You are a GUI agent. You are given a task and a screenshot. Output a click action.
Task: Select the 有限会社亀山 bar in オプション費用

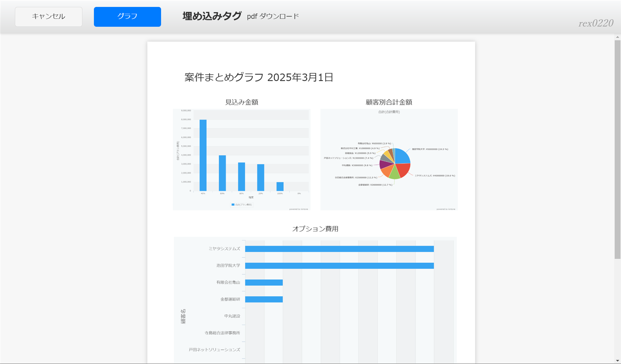pyautogui.click(x=264, y=283)
